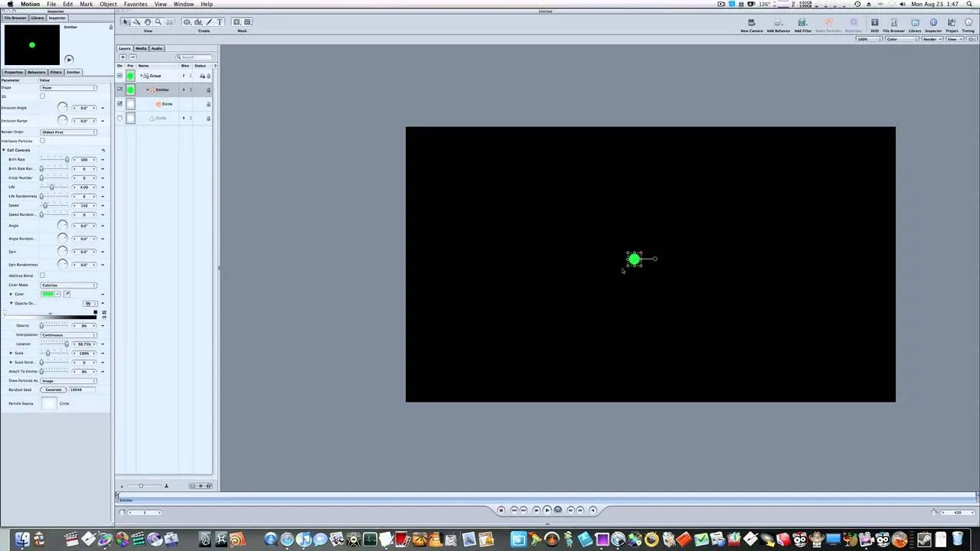Screen dimensions: 980x551
Task: Open the Render dropdown above canvas
Action: (x=932, y=39)
